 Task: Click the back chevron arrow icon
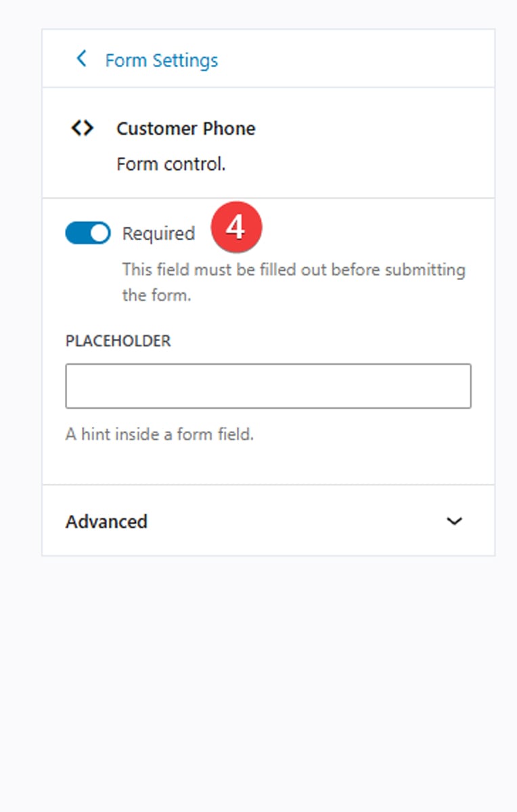coord(81,59)
